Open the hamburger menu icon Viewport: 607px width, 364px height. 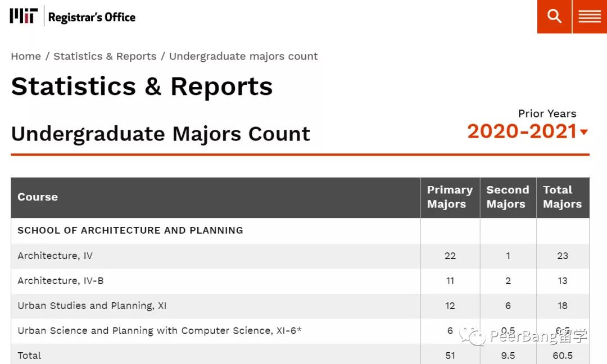590,16
